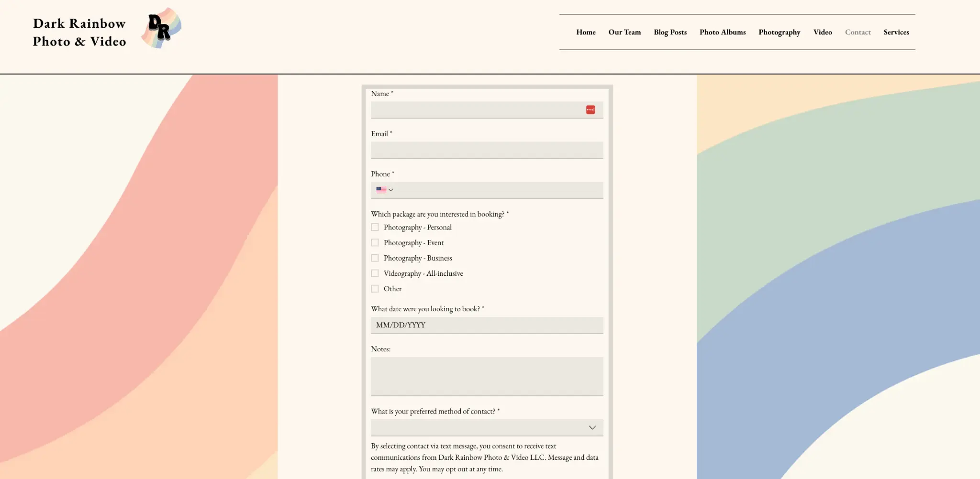The width and height of the screenshot is (980, 479).
Task: Click the Dark Rainbow Photo & Video title
Action: pos(79,32)
